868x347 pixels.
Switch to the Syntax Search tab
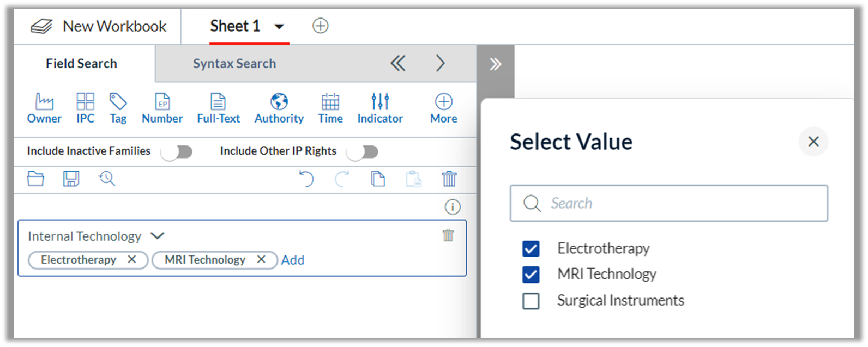pyautogui.click(x=234, y=64)
